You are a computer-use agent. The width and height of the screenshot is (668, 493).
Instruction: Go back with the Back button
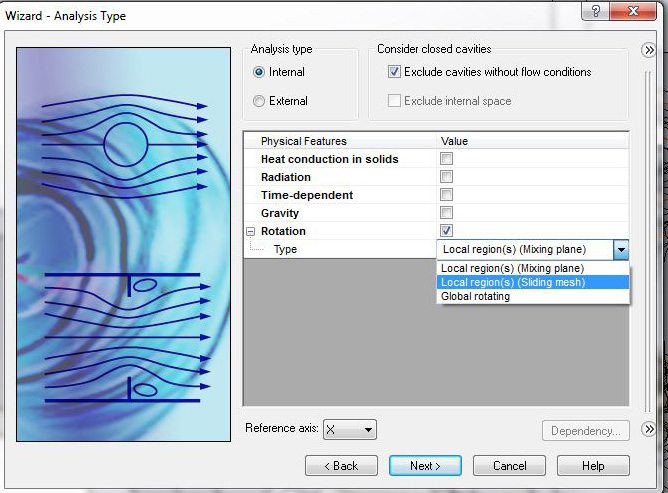pyautogui.click(x=341, y=466)
